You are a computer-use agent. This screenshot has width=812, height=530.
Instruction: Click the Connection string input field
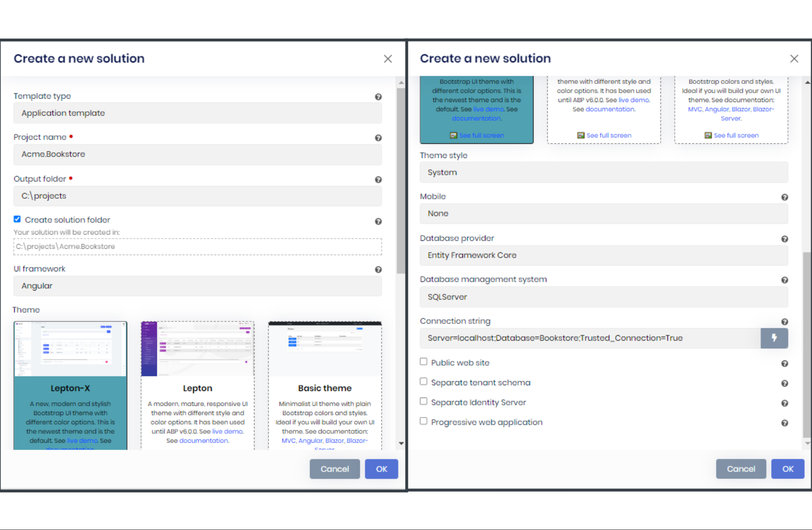click(590, 338)
